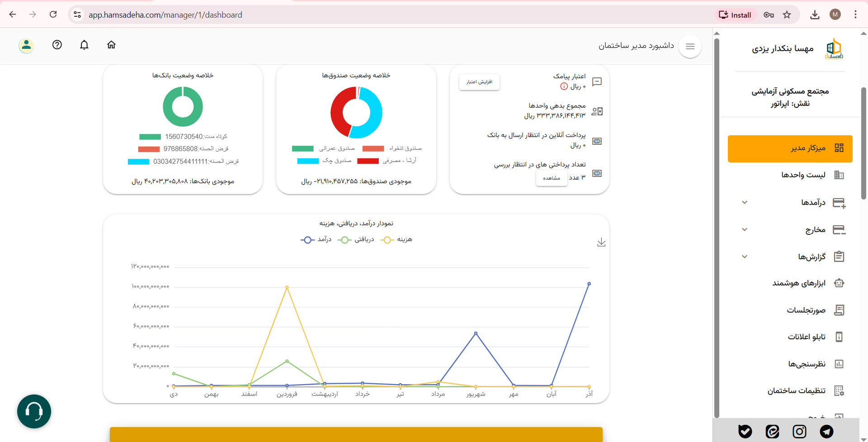The height and width of the screenshot is (442, 868).
Task: Toggle دریافتی series in chart legend
Action: [356, 240]
